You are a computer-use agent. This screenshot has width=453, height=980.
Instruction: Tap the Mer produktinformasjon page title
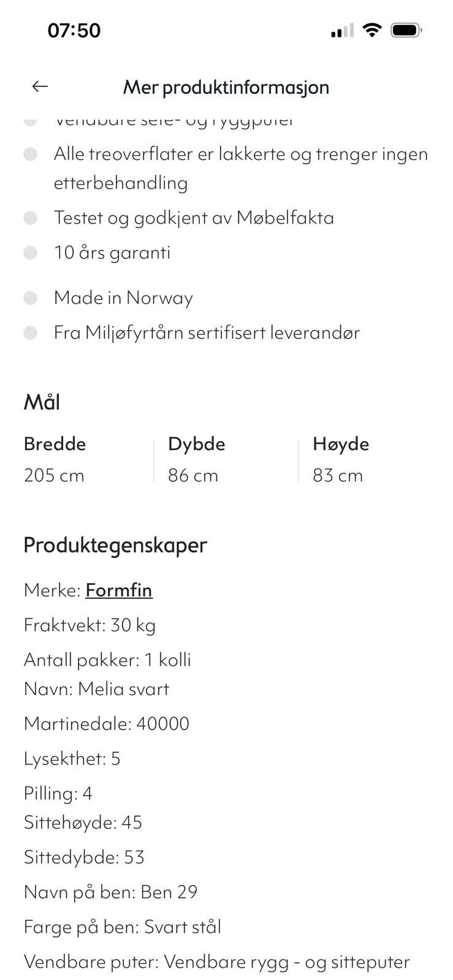coord(226,87)
